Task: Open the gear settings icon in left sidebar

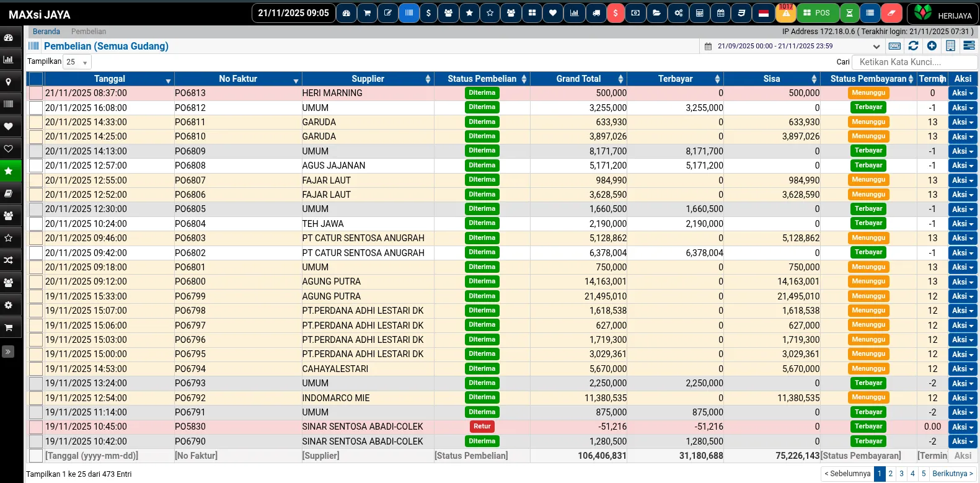Action: coord(9,305)
